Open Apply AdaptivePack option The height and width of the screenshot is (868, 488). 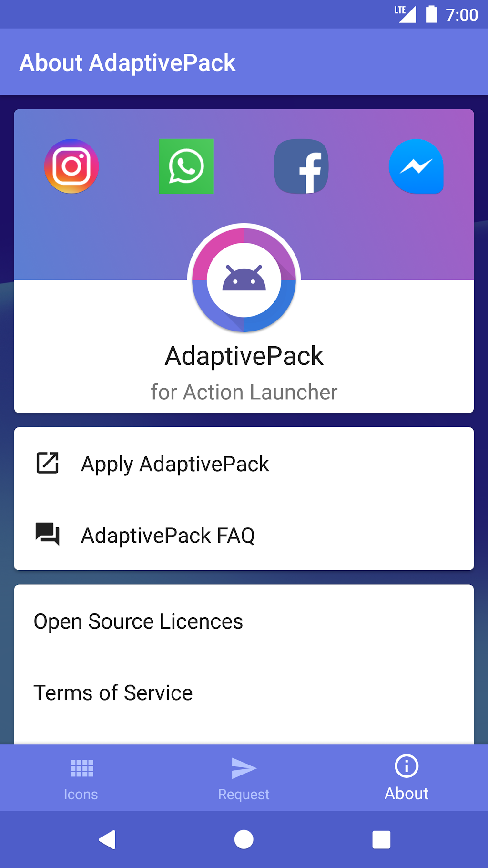tap(244, 463)
